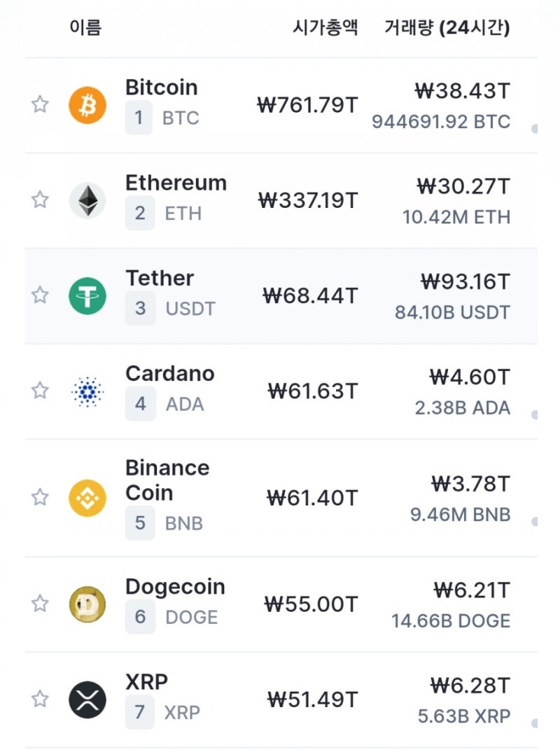Favorite Dogecoin using its star
The height and width of the screenshot is (752, 560).
tap(40, 604)
